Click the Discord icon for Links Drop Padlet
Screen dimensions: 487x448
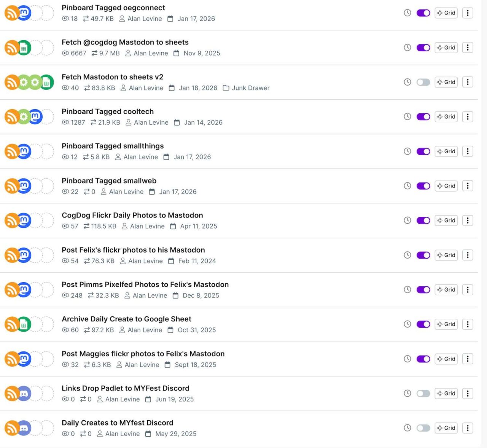point(24,394)
